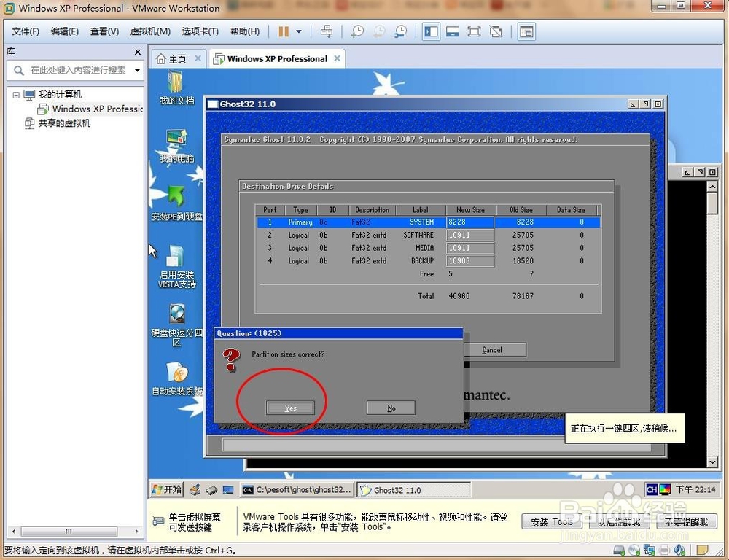The height and width of the screenshot is (560, 729).
Task: Click the Unity mode icon
Action: tap(496, 31)
